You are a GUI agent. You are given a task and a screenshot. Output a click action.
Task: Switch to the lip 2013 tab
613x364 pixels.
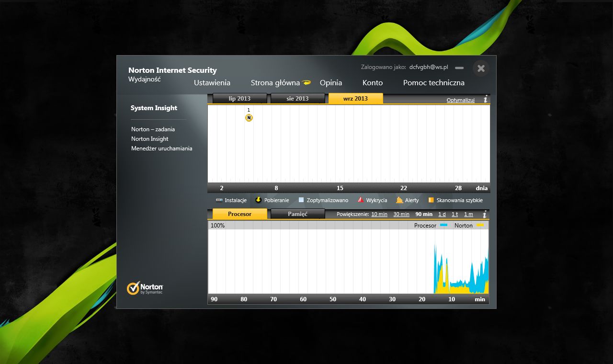click(239, 99)
